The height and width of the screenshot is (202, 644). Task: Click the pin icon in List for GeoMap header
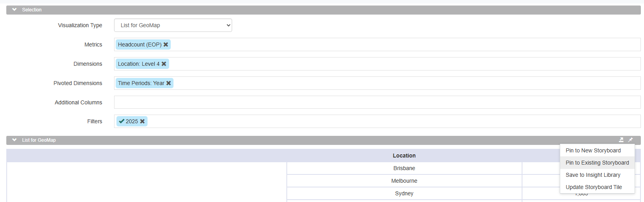pos(630,140)
